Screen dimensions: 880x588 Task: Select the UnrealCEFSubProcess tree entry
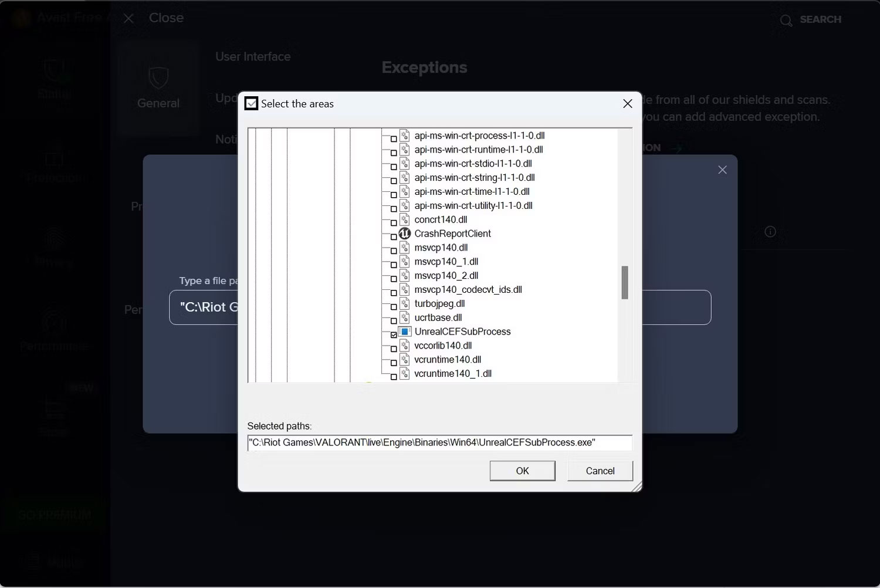pyautogui.click(x=462, y=332)
